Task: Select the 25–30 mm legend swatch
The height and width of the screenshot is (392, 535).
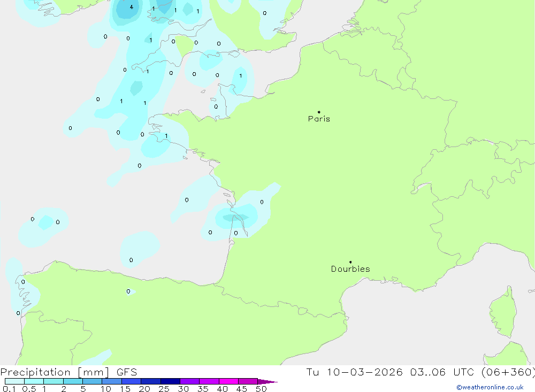Action: 170,381
